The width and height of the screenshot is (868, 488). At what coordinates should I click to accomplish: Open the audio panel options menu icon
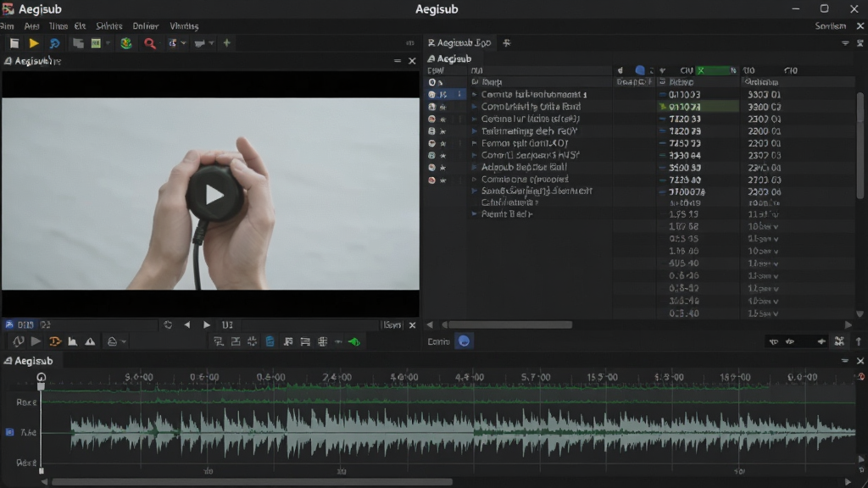tap(845, 361)
